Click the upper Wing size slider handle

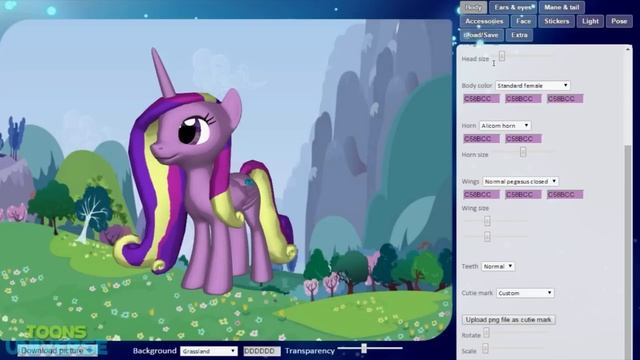487,221
